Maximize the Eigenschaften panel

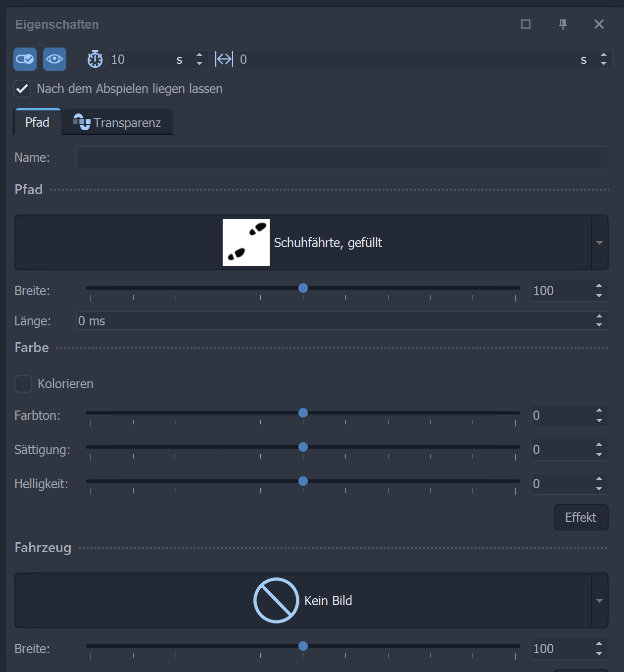(x=526, y=24)
